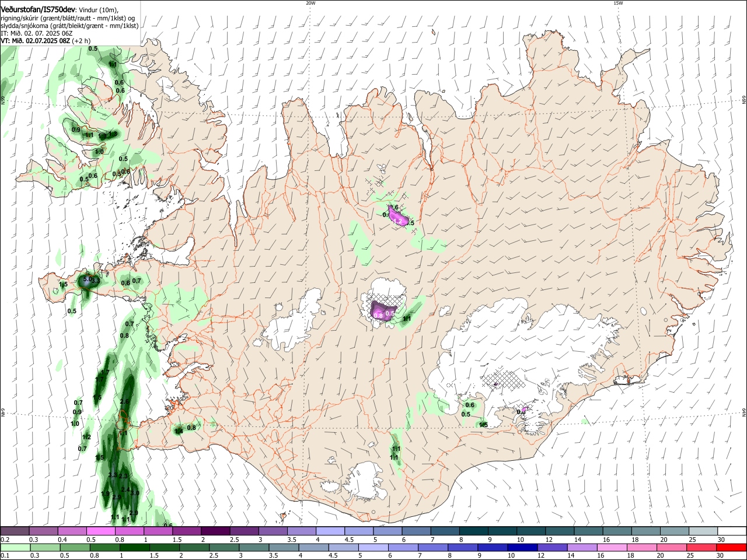This screenshot has height=560, width=747.
Task: Pick the navy blue 10 swatch in the lower legend row
Action: (523, 547)
